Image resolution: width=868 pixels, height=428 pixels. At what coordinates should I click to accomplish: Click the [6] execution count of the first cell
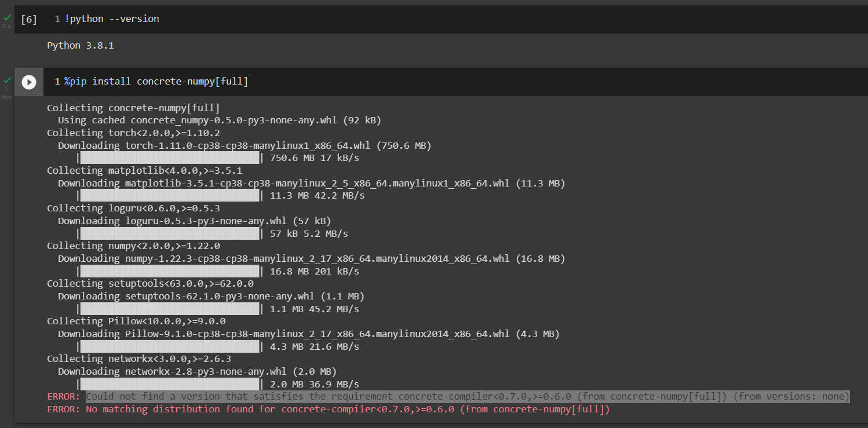point(29,20)
